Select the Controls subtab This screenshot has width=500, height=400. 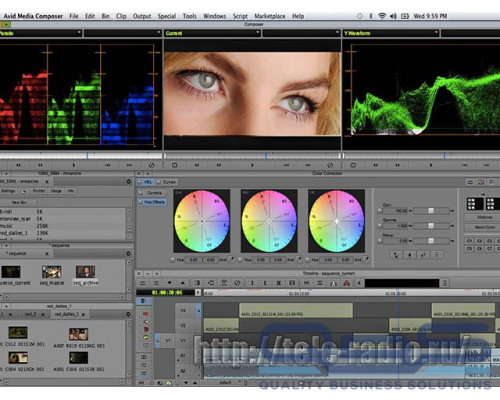point(151,193)
